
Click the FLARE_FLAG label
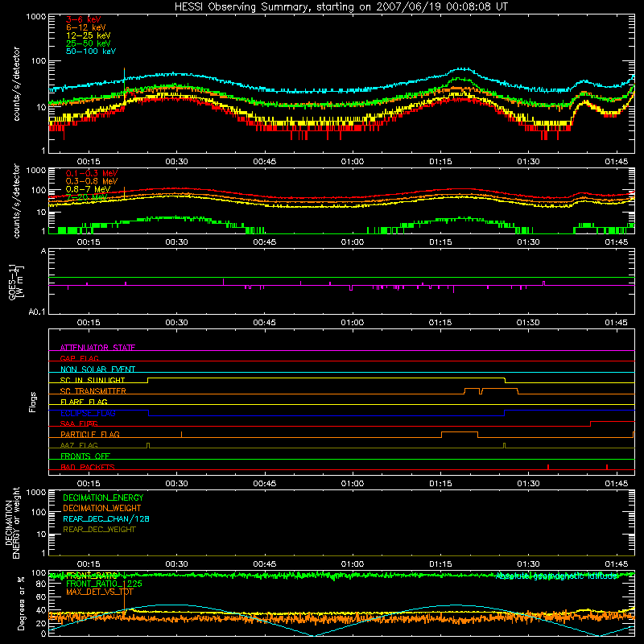[x=84, y=402]
